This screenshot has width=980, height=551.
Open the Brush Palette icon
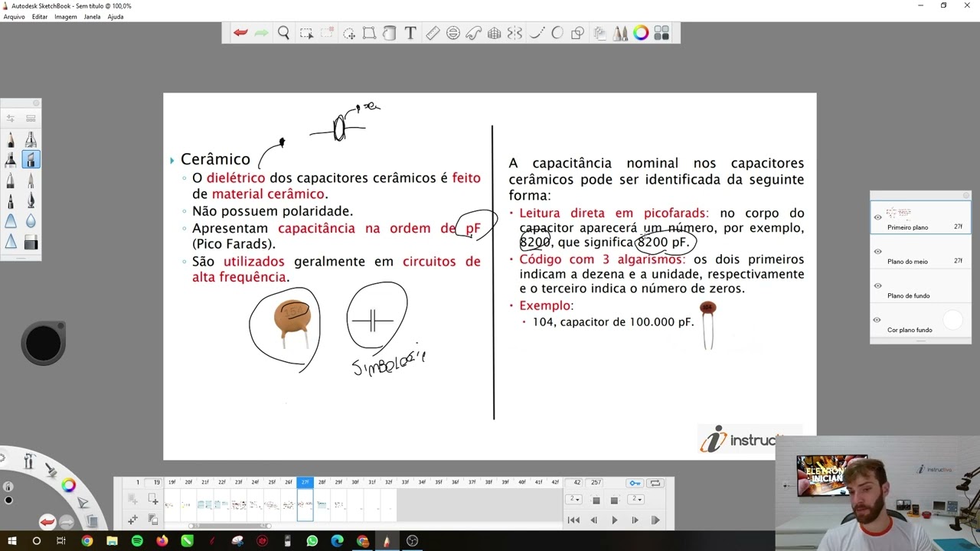pyautogui.click(x=620, y=33)
